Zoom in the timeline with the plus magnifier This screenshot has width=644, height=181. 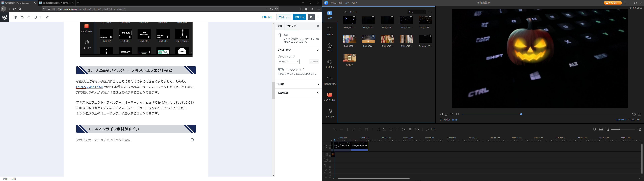click(639, 129)
